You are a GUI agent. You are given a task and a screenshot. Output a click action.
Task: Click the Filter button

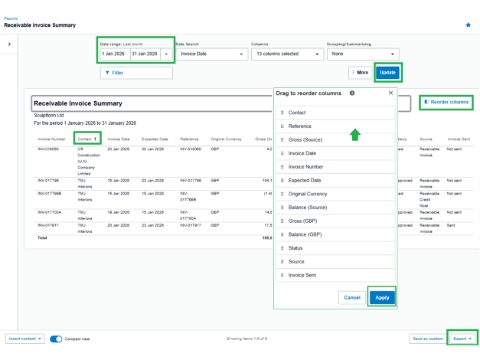tap(136, 73)
